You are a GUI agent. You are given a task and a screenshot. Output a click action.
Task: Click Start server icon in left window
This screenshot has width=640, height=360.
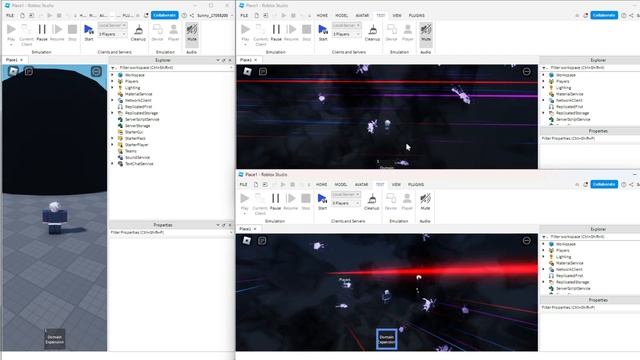pos(89,32)
